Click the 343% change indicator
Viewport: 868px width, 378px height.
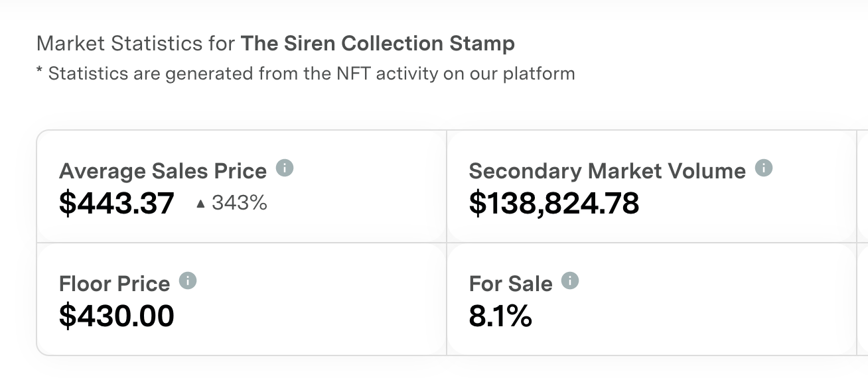(x=239, y=203)
